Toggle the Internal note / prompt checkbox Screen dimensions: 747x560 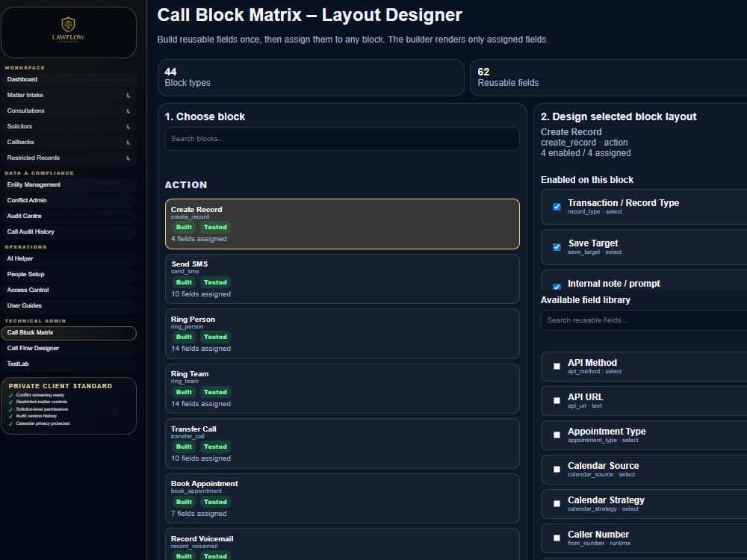tap(557, 287)
